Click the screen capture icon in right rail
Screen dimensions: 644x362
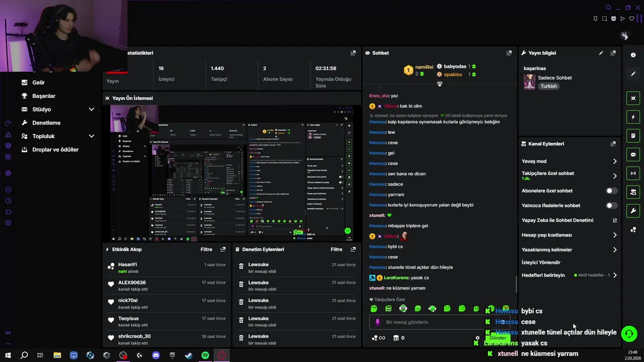click(633, 99)
